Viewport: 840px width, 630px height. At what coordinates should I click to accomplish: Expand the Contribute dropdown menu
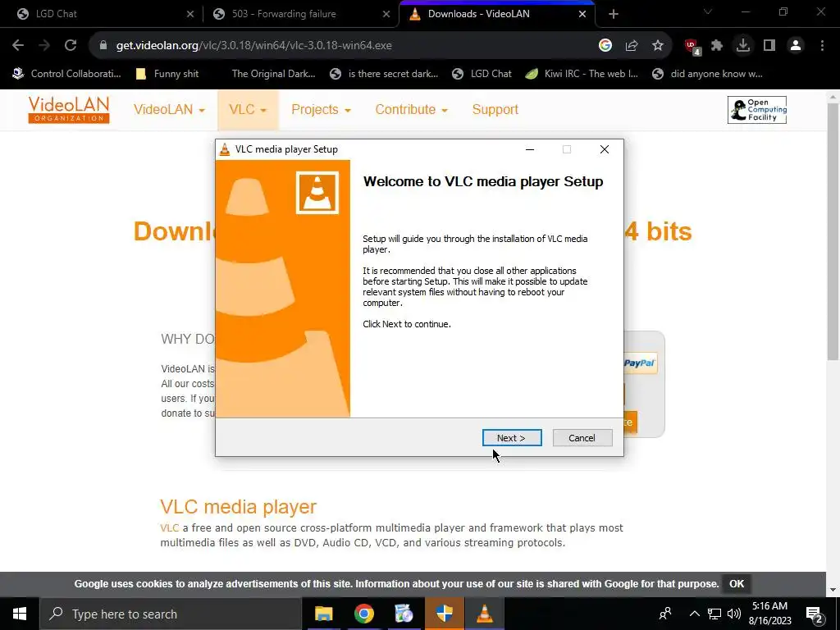point(411,109)
